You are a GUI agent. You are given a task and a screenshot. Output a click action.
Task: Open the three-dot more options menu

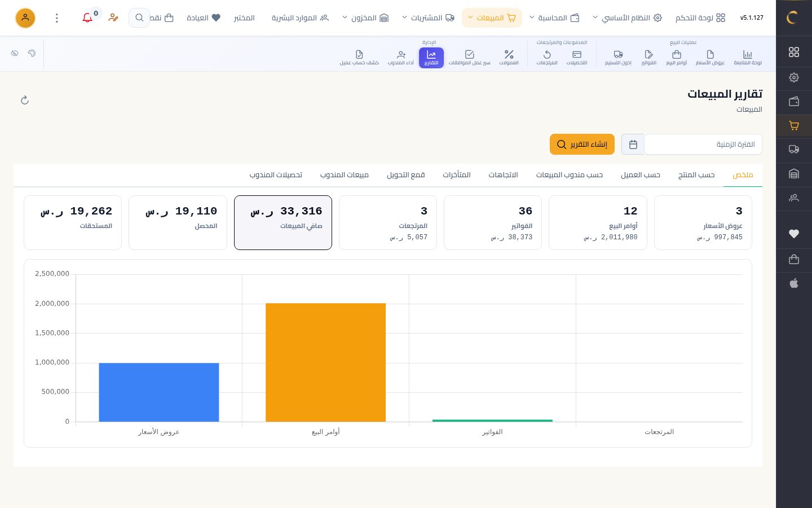(x=57, y=18)
